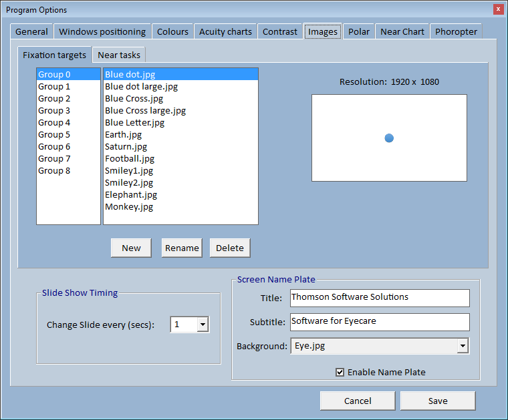Screen dimensions: 508x420
Task: Click the blue dot preview image
Action: [x=389, y=138]
